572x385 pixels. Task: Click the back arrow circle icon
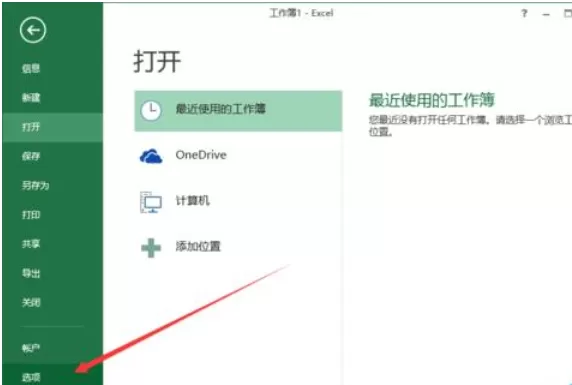33,30
